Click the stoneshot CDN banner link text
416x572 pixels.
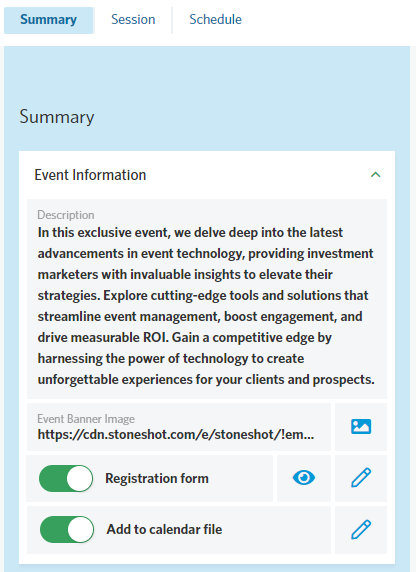click(x=176, y=434)
